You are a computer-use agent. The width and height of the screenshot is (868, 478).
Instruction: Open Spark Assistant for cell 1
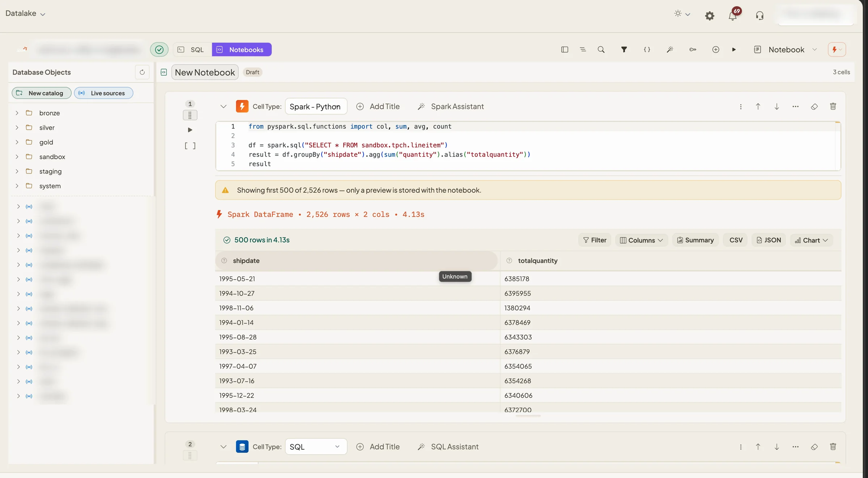pos(450,106)
